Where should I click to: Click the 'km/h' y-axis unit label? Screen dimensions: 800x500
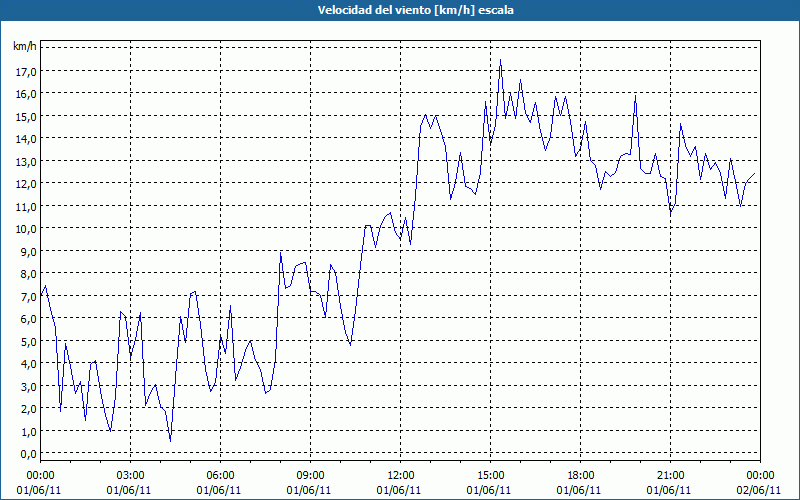coord(25,47)
